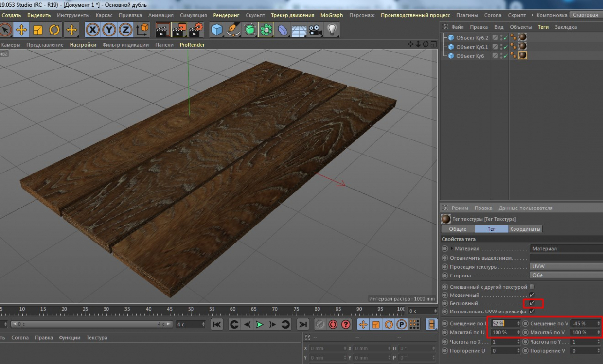Expand the Материал field arrow
This screenshot has width=603, height=364.
tap(452, 248)
